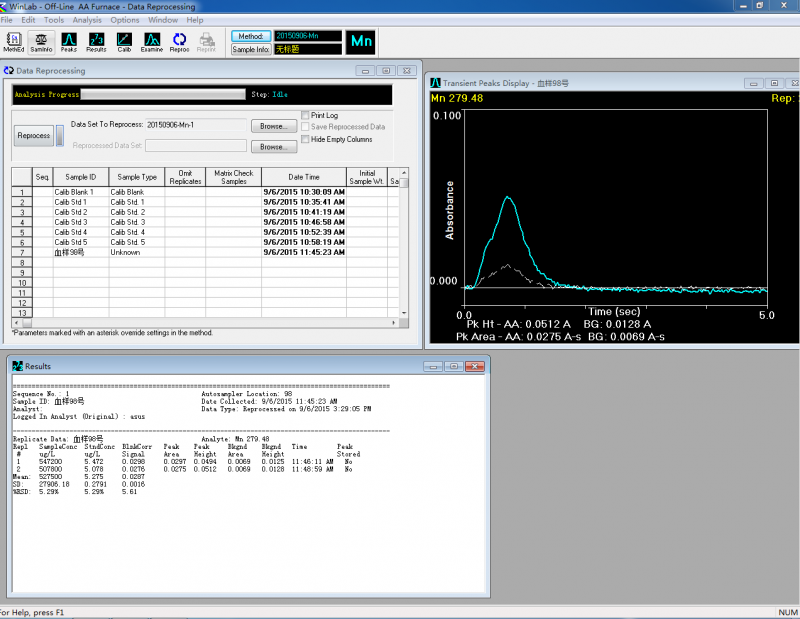The image size is (800, 619).
Task: Click the Mn element indicator
Action: 361,41
